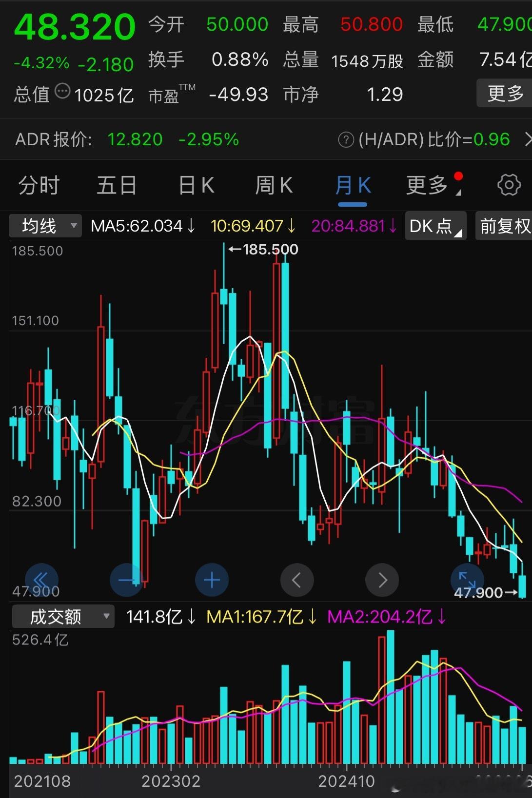Tap the current price 48.320
This screenshot has width=532, height=798.
click(x=75, y=26)
